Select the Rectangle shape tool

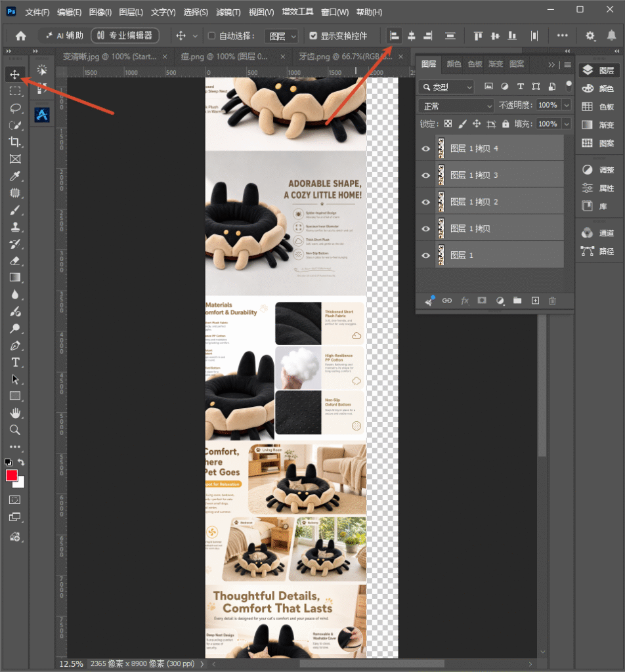(x=15, y=396)
